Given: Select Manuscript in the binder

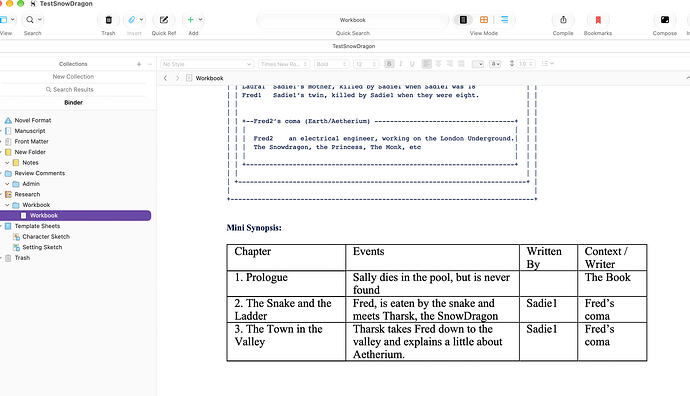Looking at the screenshot, I should tap(30, 131).
